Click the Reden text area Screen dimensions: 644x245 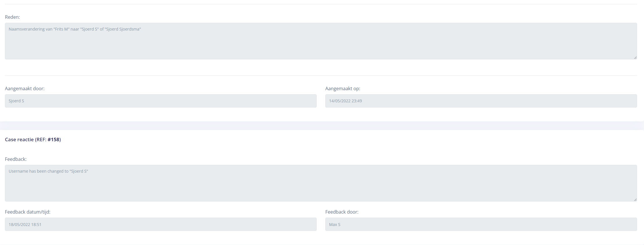[320, 41]
